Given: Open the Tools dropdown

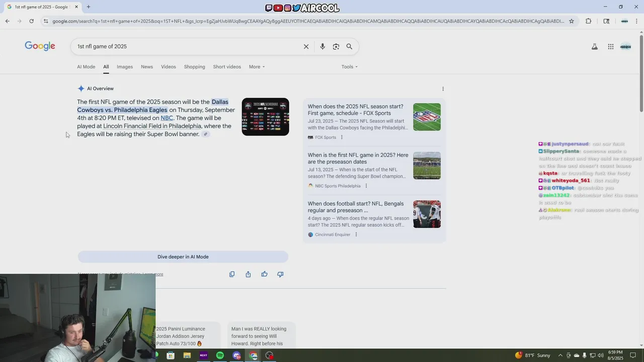Looking at the screenshot, I should point(350,67).
